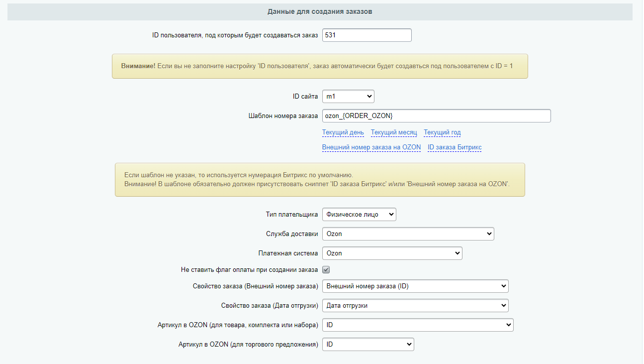Select the Платежная система dropdown

click(x=392, y=253)
